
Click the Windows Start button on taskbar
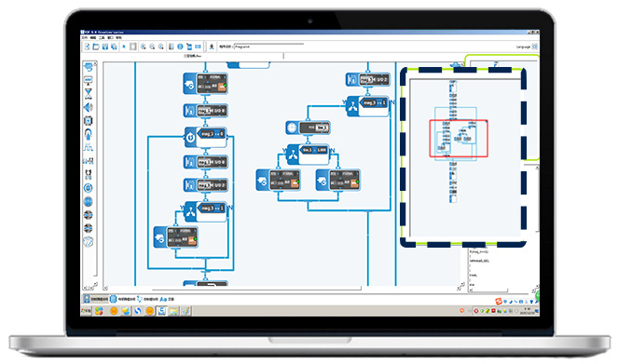pyautogui.click(x=87, y=311)
